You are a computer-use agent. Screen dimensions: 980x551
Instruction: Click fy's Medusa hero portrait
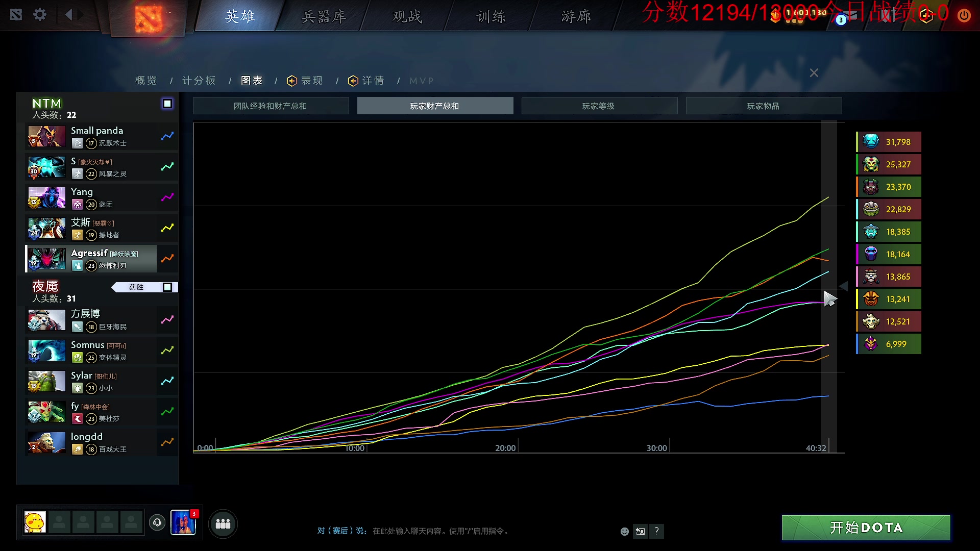pyautogui.click(x=46, y=412)
